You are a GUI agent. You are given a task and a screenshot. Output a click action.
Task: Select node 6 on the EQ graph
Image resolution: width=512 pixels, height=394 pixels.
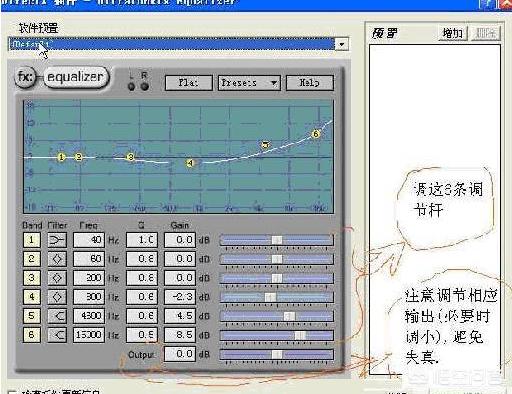(316, 134)
